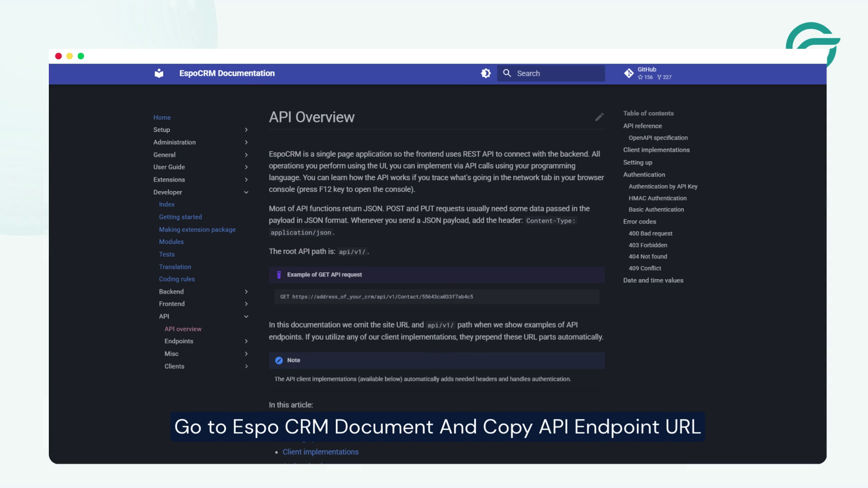Click the EspoCRM Documentation title

click(227, 73)
